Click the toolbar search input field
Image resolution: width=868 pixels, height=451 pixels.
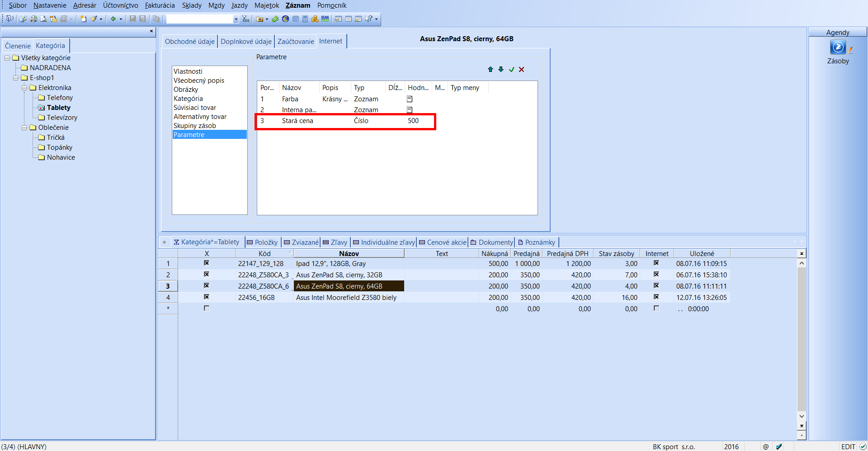[199, 19]
